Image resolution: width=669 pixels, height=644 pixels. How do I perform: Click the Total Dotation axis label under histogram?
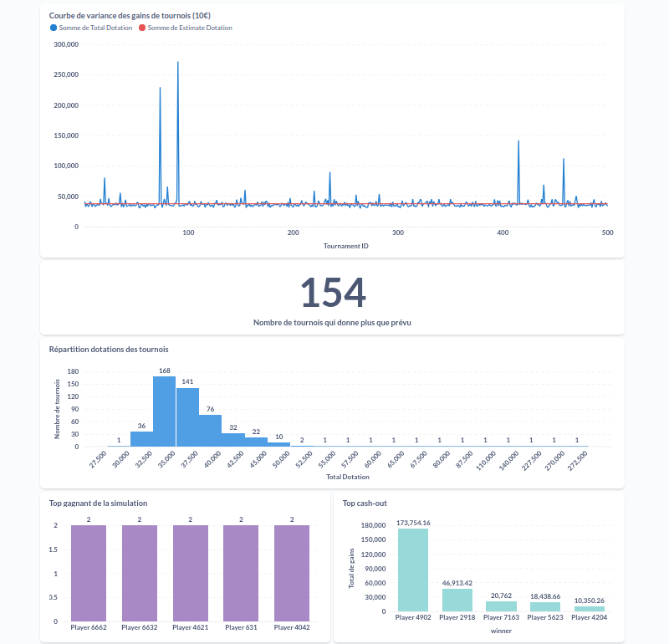tap(348, 477)
